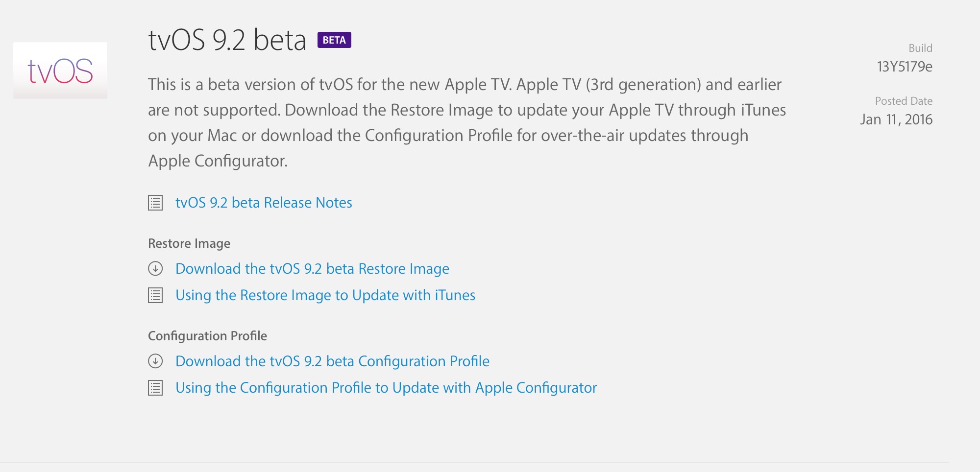The height and width of the screenshot is (472, 980).
Task: Click the Configuration Profile section heading
Action: click(x=207, y=336)
